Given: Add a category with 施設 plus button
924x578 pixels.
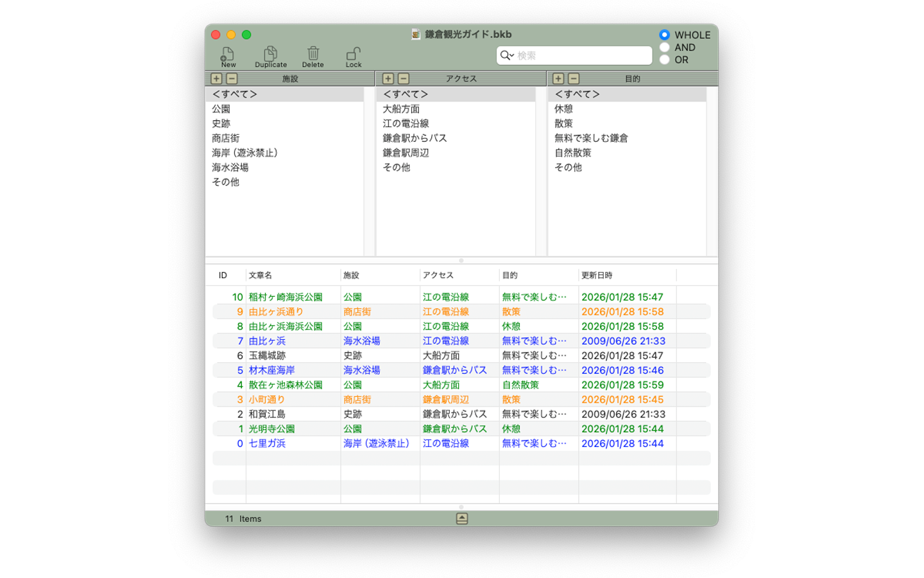Looking at the screenshot, I should 216,78.
